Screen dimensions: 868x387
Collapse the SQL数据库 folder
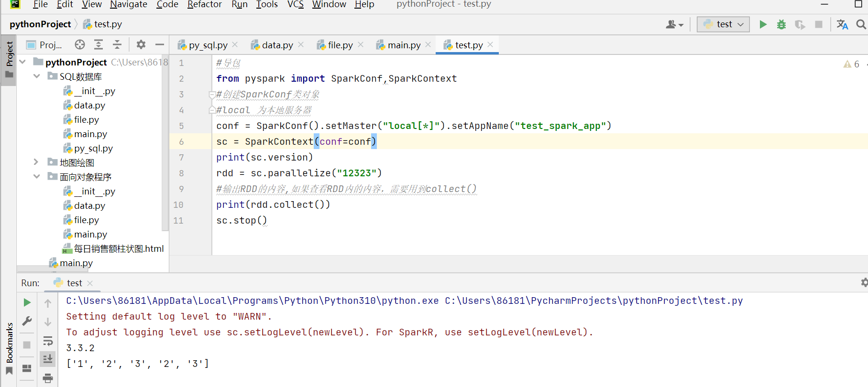coord(36,76)
